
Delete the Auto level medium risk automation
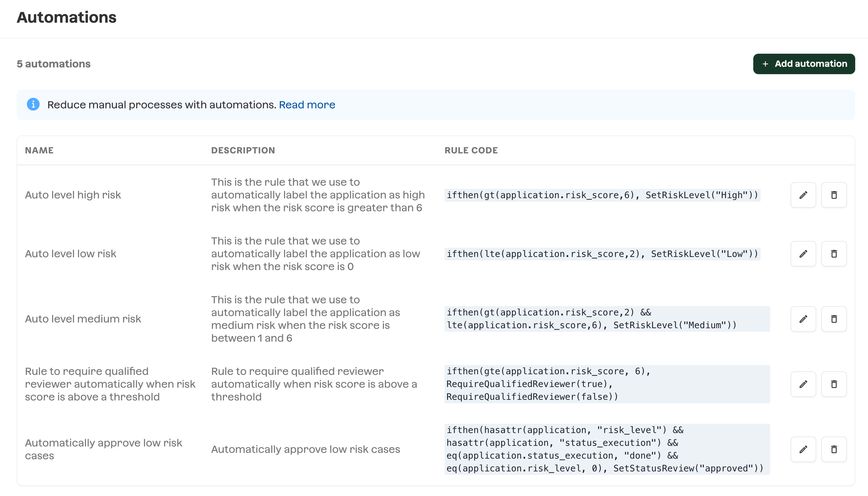[833, 319]
